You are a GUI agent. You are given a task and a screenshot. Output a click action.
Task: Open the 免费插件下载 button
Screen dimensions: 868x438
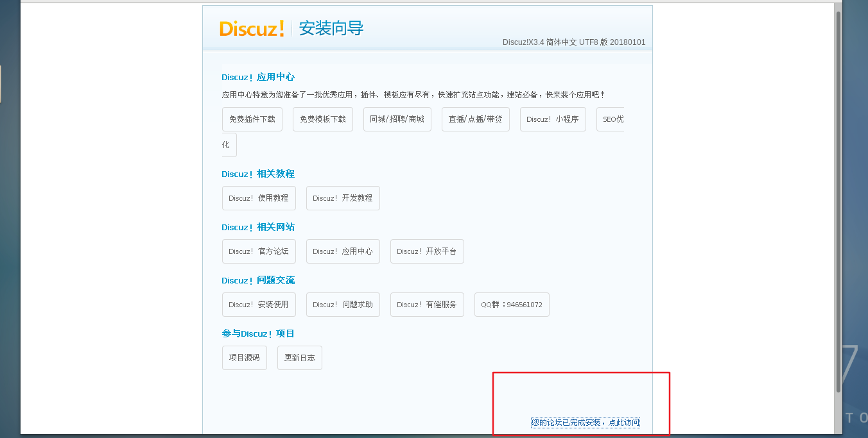pyautogui.click(x=252, y=119)
